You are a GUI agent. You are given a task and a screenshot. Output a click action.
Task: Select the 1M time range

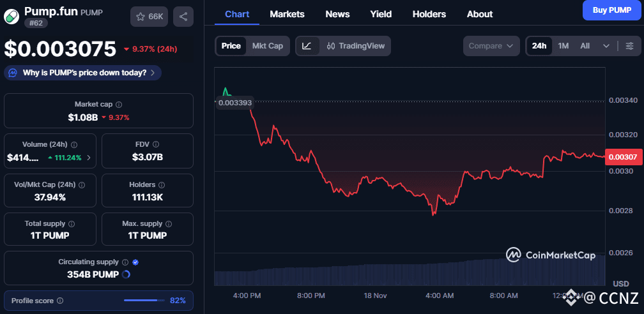[563, 46]
